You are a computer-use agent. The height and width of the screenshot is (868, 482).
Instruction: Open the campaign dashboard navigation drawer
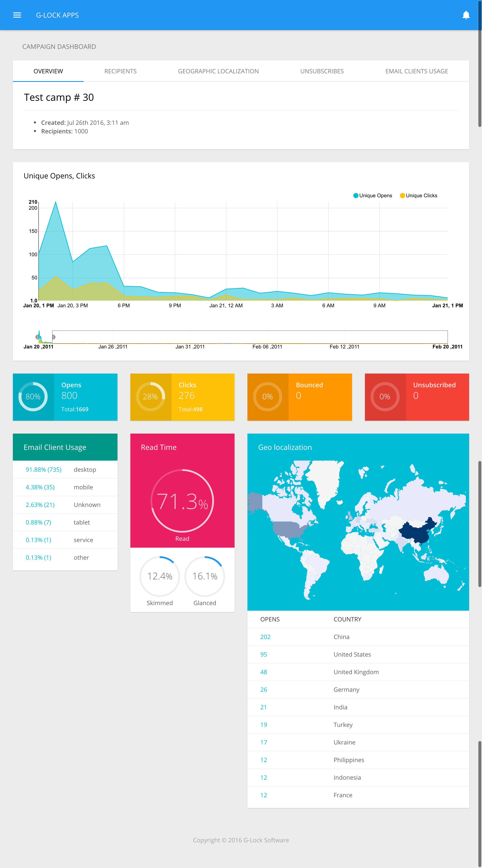17,15
